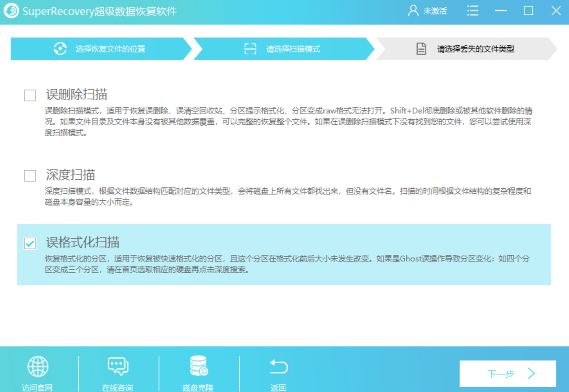Select the 误删除扫描 heading
569x392 pixels.
(x=77, y=94)
